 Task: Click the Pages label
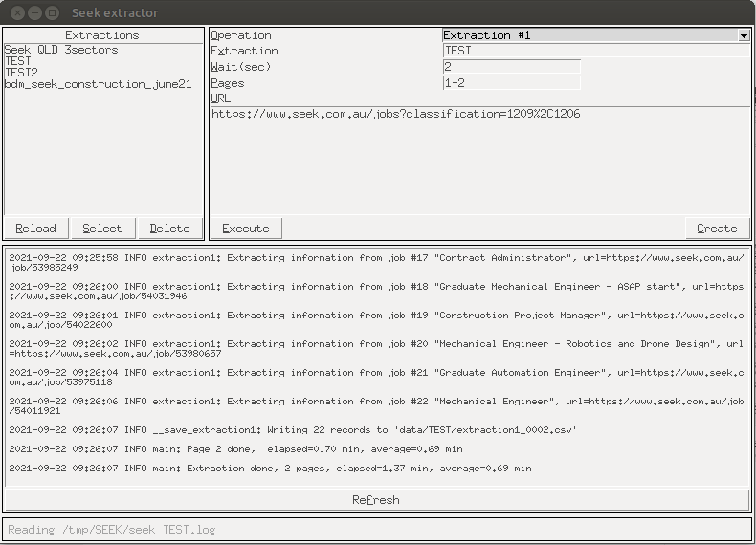coord(228,83)
